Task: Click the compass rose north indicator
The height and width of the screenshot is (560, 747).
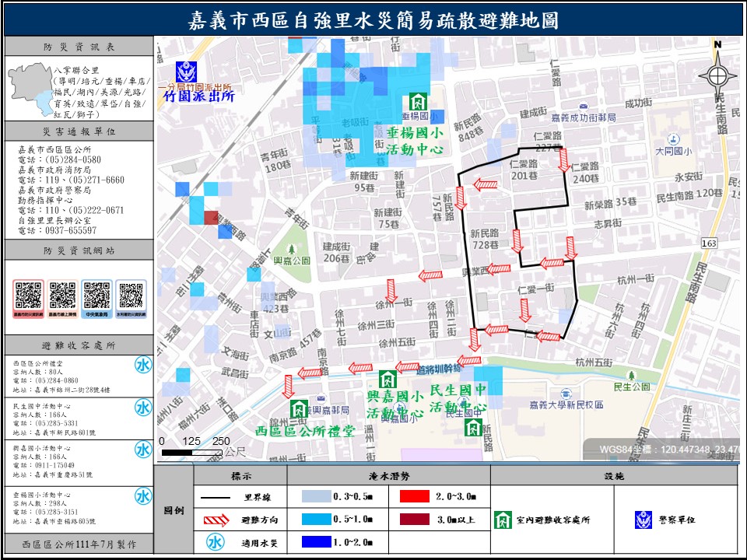Action: 717,75
